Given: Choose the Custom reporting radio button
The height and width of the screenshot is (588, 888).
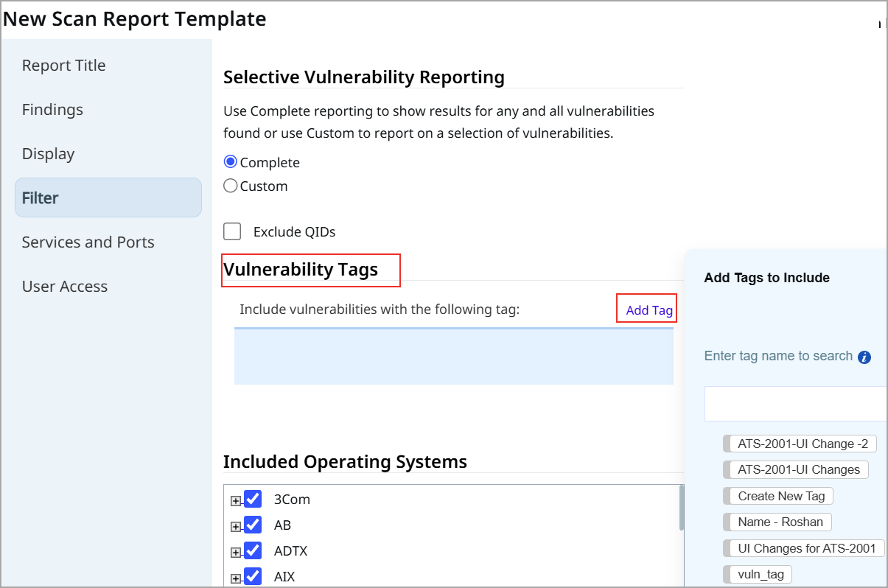Looking at the screenshot, I should point(230,186).
